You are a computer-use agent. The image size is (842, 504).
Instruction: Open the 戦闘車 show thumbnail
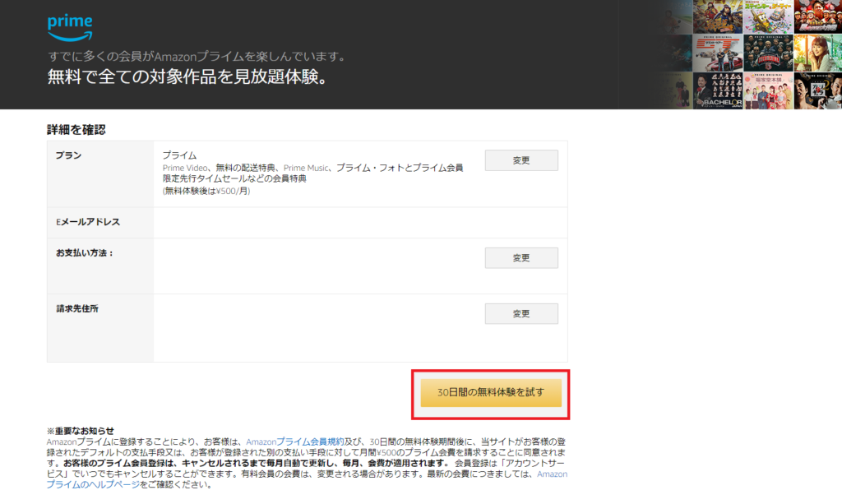pyautogui.click(x=718, y=16)
